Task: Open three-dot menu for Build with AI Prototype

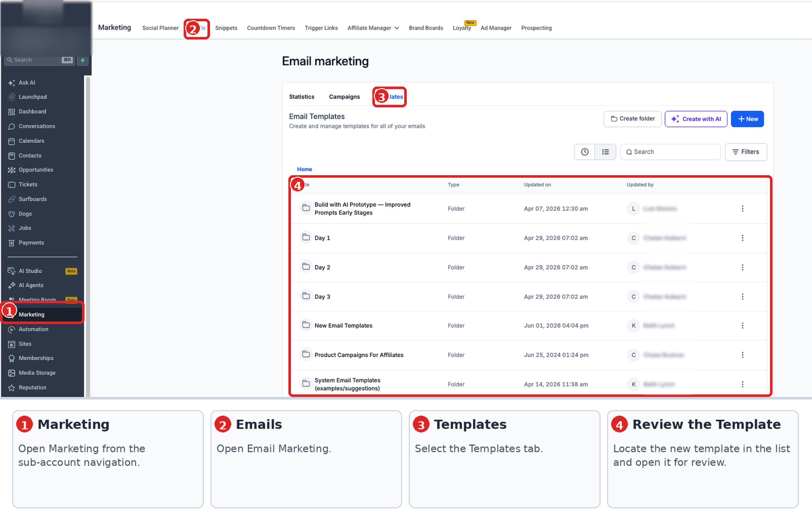Action: coord(743,208)
